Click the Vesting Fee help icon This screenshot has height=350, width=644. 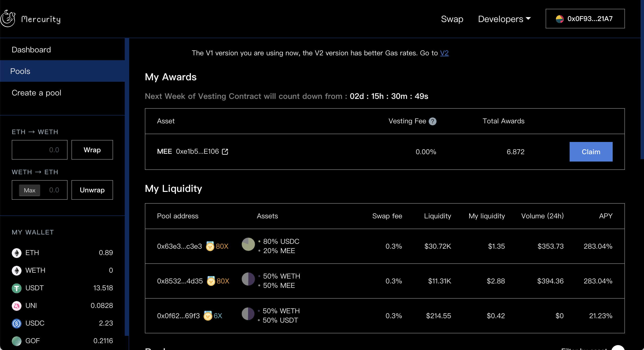[x=432, y=121]
